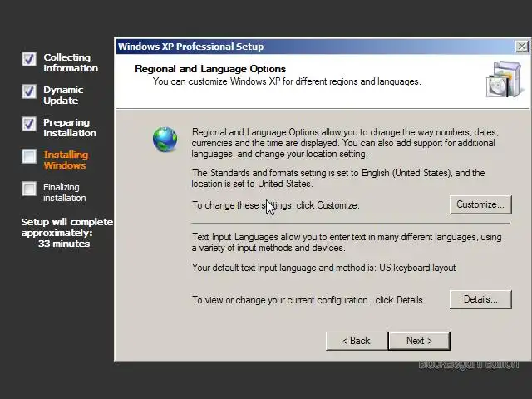Click the Customize... button
This screenshot has width=532, height=399.
[x=480, y=204]
